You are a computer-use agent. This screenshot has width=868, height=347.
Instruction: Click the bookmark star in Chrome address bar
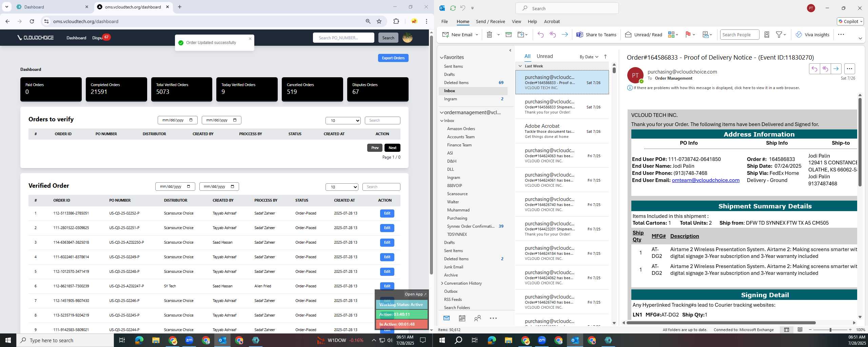tap(379, 21)
